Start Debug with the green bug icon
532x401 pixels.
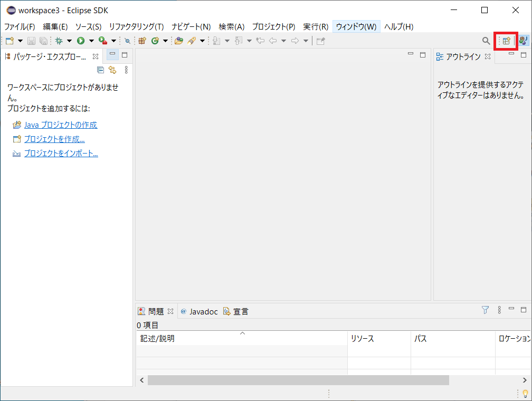tap(59, 41)
